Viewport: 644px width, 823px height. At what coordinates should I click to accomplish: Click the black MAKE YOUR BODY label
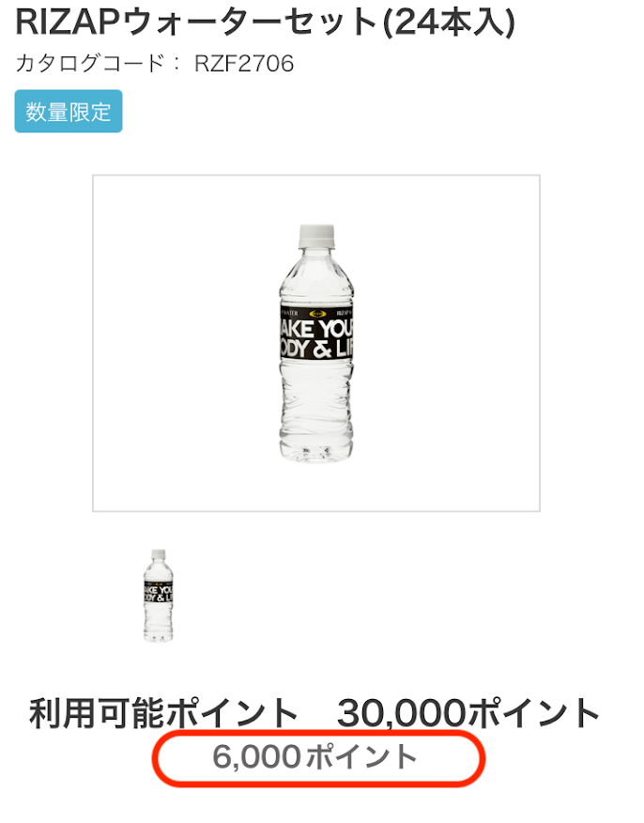pyautogui.click(x=316, y=332)
